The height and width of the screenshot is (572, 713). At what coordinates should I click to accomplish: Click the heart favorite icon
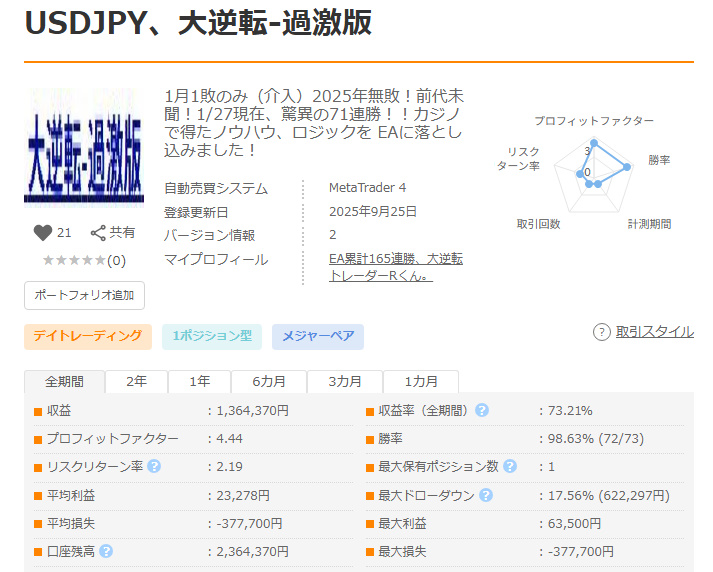(x=43, y=233)
